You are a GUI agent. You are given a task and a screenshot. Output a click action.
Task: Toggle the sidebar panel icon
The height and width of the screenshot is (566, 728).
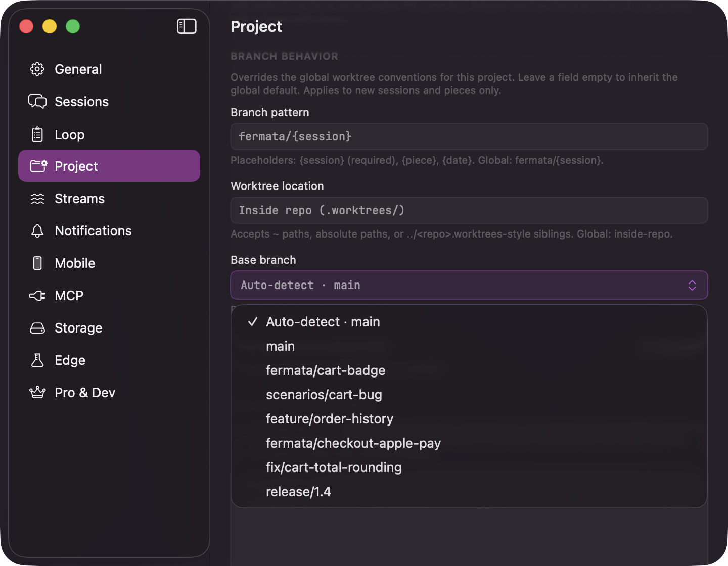187,26
